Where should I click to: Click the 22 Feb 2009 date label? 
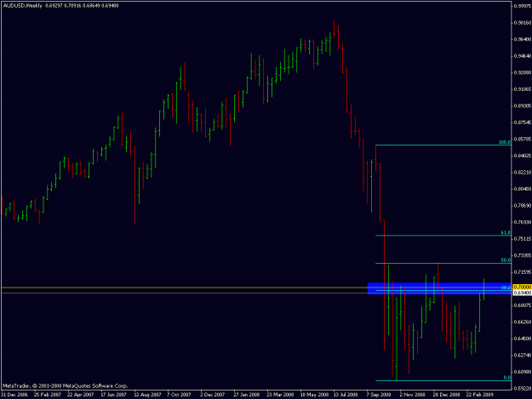pos(479,395)
